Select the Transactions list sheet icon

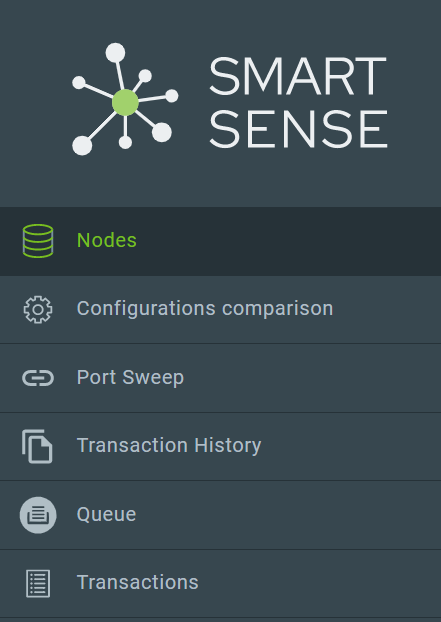click(x=38, y=583)
